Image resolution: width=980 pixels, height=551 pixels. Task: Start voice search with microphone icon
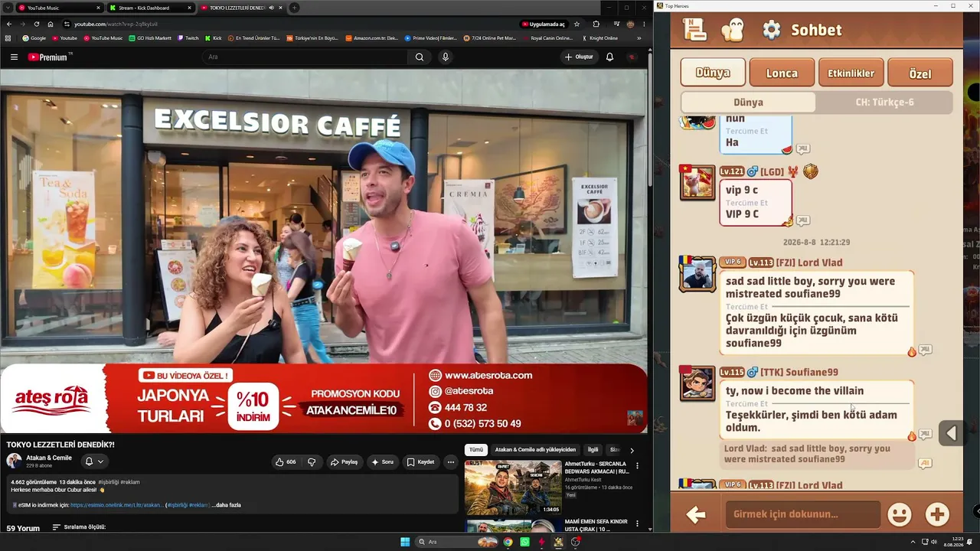coord(445,57)
